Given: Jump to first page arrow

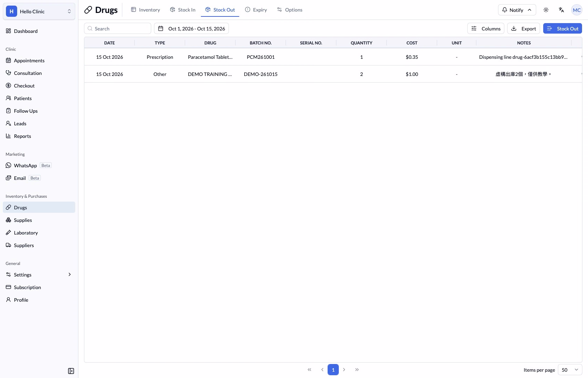Looking at the screenshot, I should (x=309, y=370).
